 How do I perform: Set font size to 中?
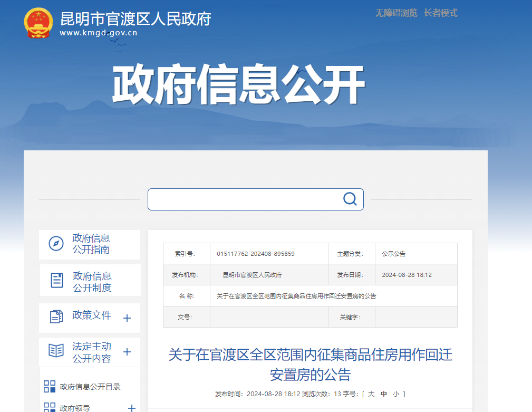(383, 394)
